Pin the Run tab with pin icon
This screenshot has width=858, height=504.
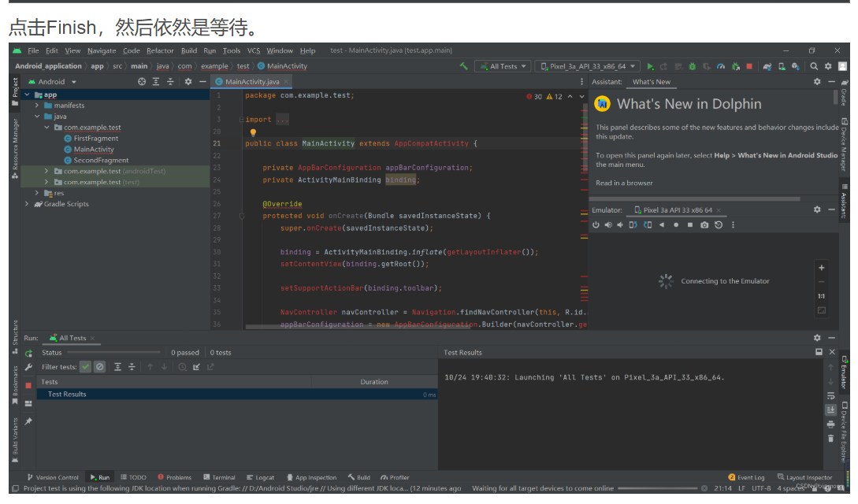click(28, 421)
